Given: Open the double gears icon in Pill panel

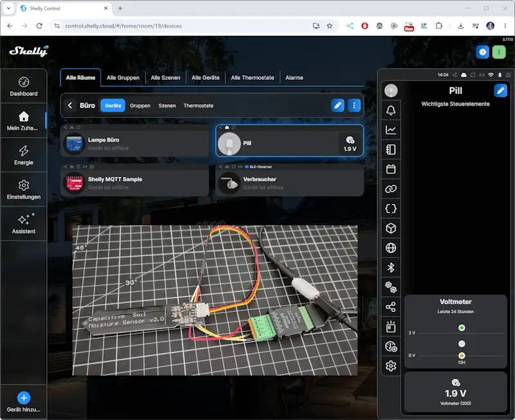Looking at the screenshot, I should pyautogui.click(x=391, y=288).
